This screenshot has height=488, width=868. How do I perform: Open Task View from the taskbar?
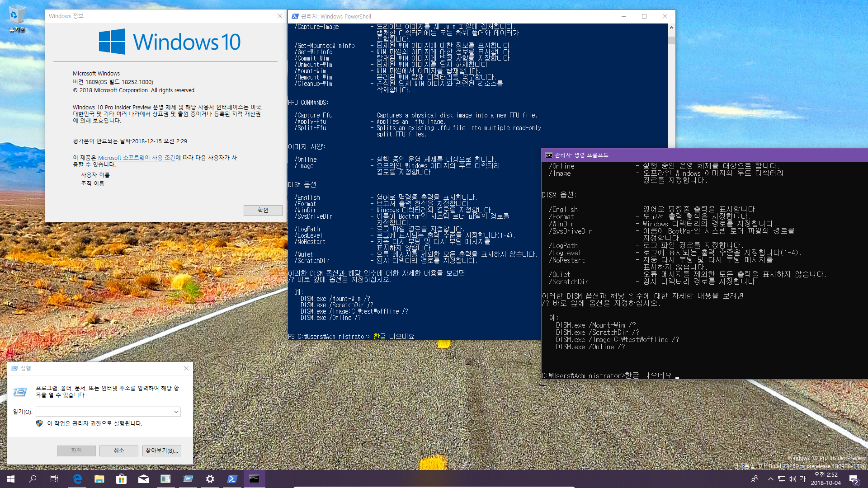pos(54,479)
